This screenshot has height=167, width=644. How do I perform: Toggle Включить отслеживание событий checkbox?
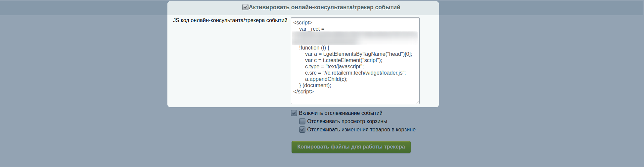294,113
